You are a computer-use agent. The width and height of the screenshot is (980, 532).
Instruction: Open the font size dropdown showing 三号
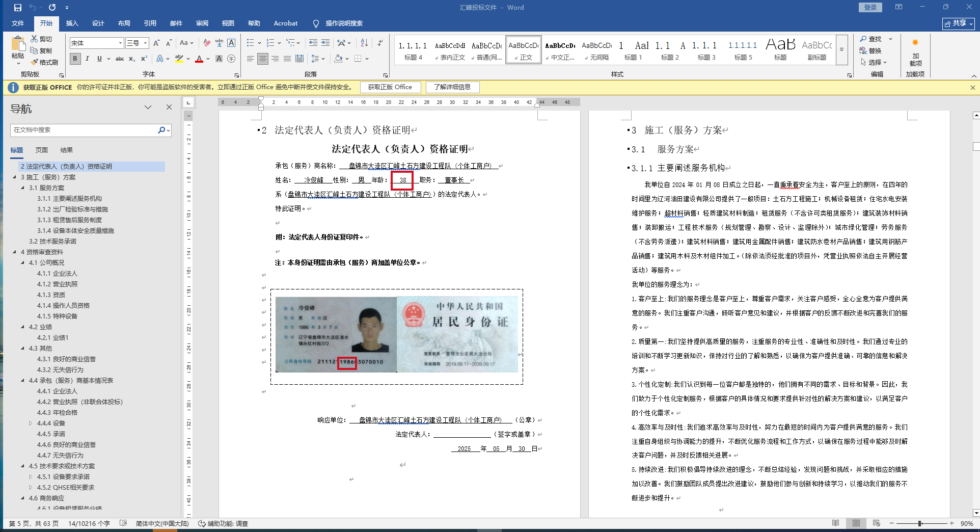[x=145, y=43]
